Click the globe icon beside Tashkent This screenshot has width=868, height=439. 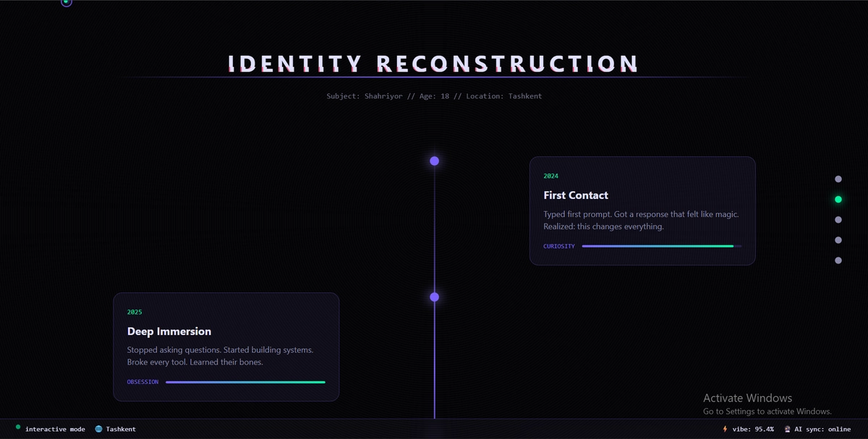tap(98, 429)
